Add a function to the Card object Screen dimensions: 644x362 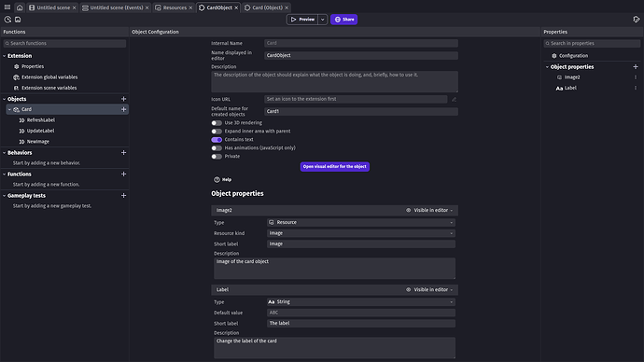click(x=123, y=109)
